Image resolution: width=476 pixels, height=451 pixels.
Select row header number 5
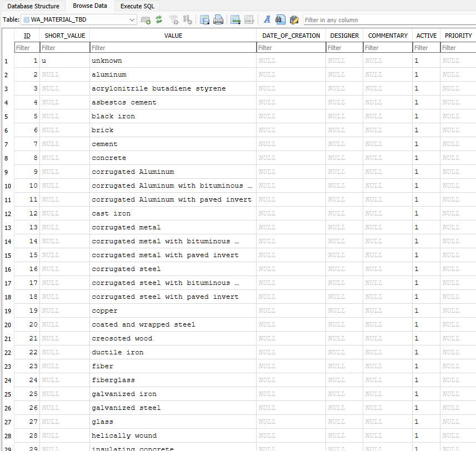coord(8,117)
